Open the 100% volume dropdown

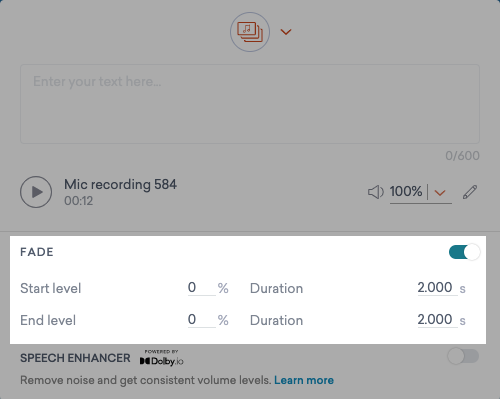(440, 193)
